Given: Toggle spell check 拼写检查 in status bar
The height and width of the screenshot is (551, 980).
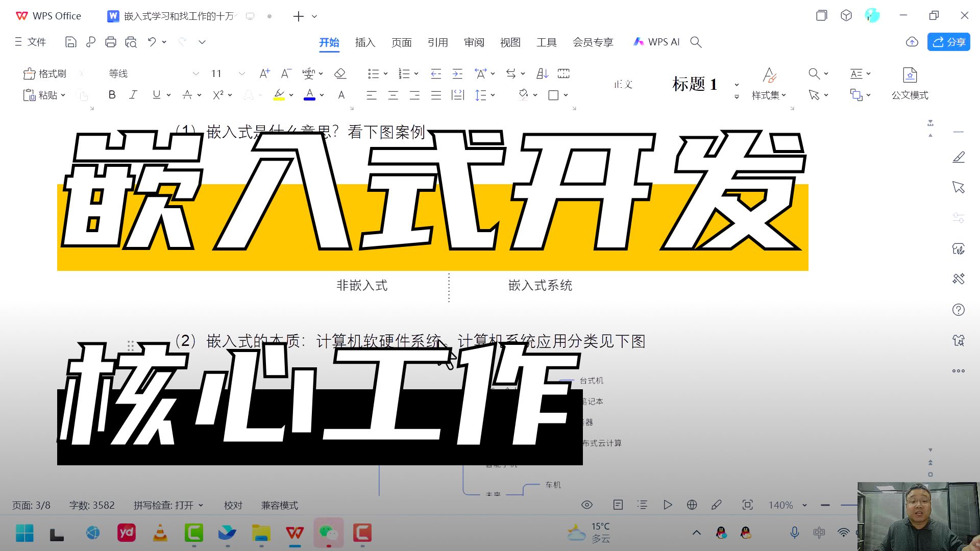Looking at the screenshot, I should pyautogui.click(x=168, y=506).
